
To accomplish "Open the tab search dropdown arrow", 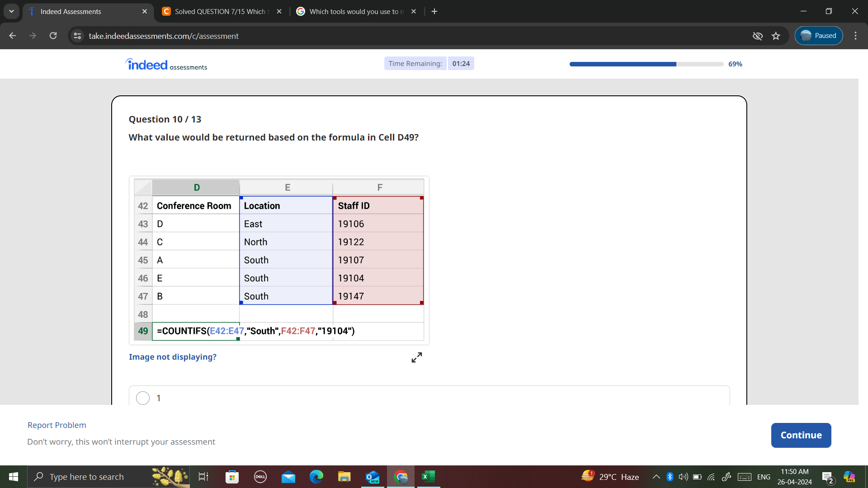I will 11,11.
